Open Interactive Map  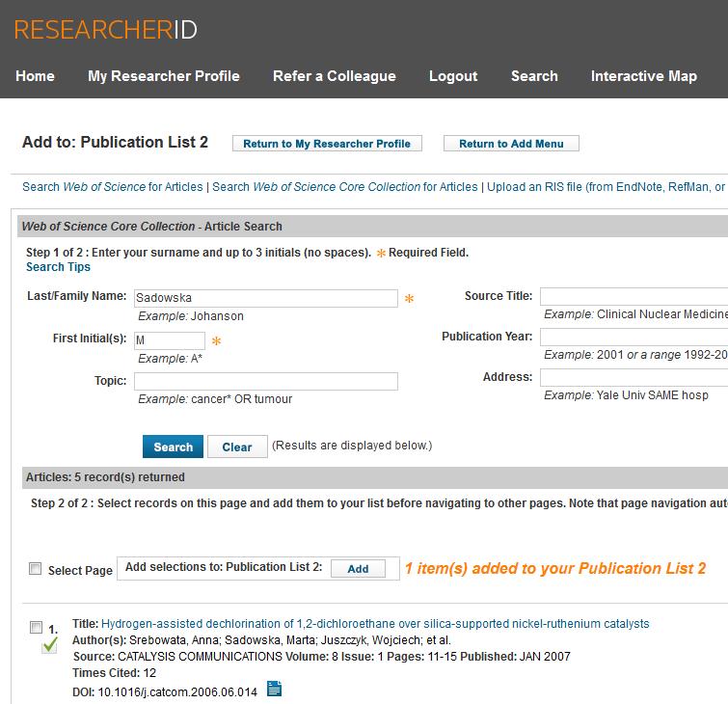(x=644, y=75)
